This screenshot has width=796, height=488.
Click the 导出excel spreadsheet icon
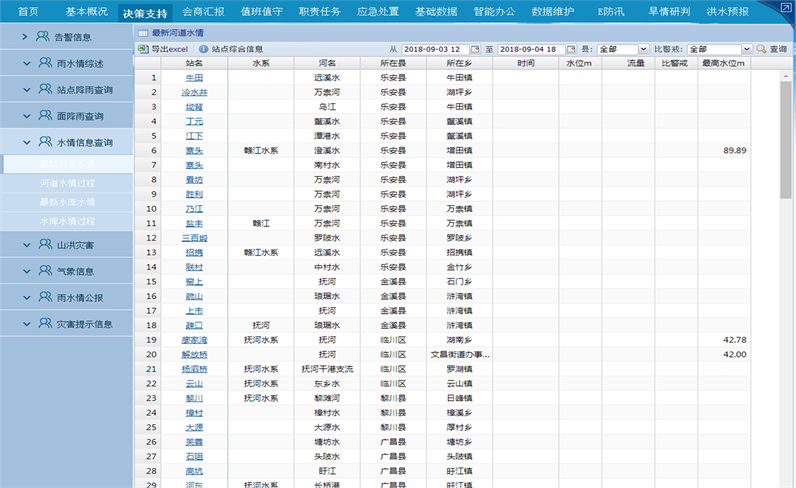coord(143,49)
